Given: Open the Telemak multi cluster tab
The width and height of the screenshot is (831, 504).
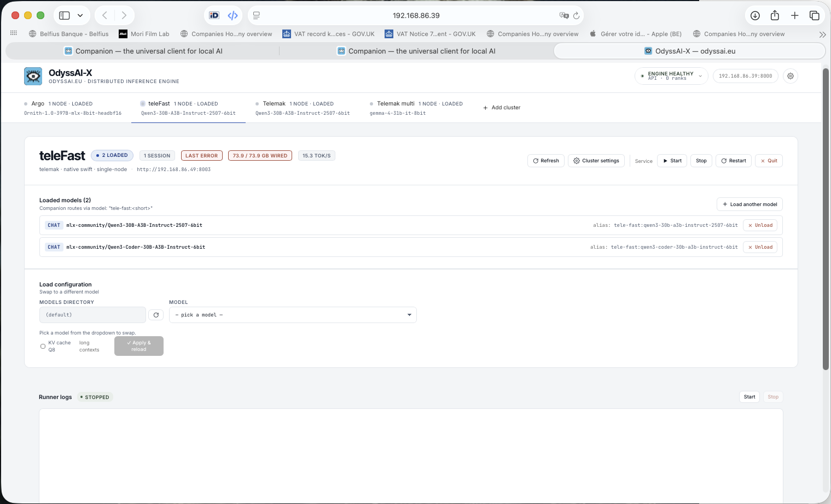Looking at the screenshot, I should click(x=416, y=108).
